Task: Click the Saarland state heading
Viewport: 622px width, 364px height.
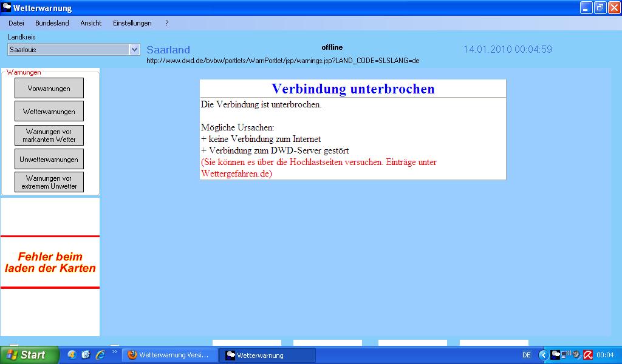Action: click(168, 50)
